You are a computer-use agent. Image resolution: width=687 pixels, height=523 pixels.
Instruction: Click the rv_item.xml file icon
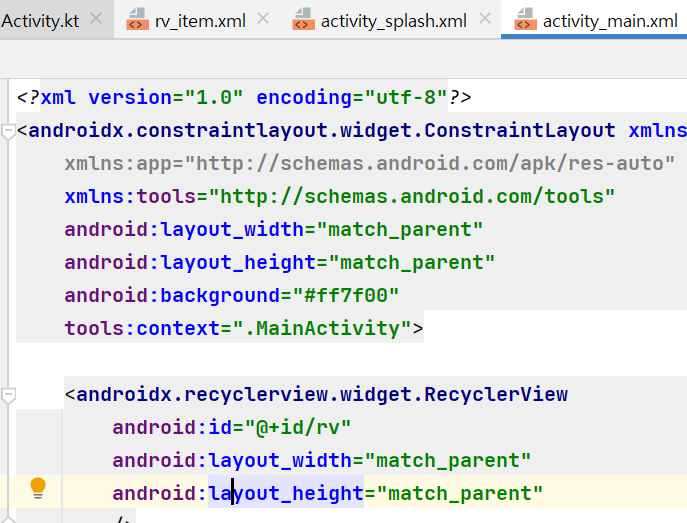pyautogui.click(x=137, y=20)
